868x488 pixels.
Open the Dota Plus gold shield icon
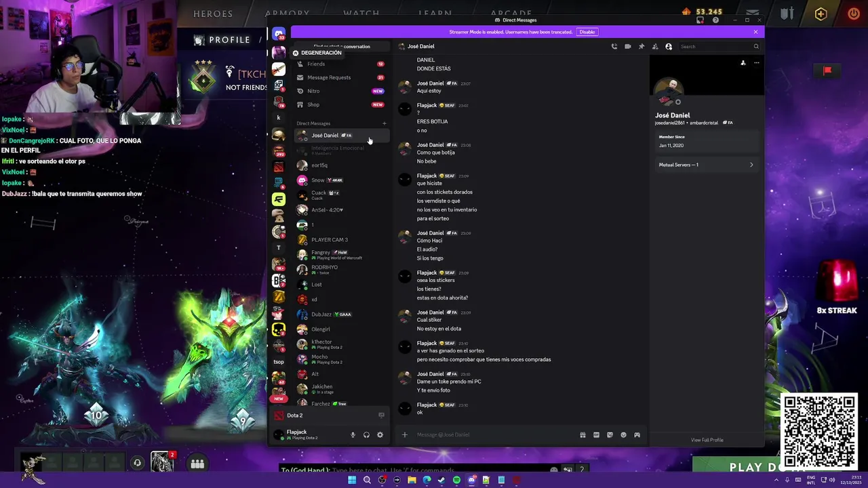pos(821,14)
